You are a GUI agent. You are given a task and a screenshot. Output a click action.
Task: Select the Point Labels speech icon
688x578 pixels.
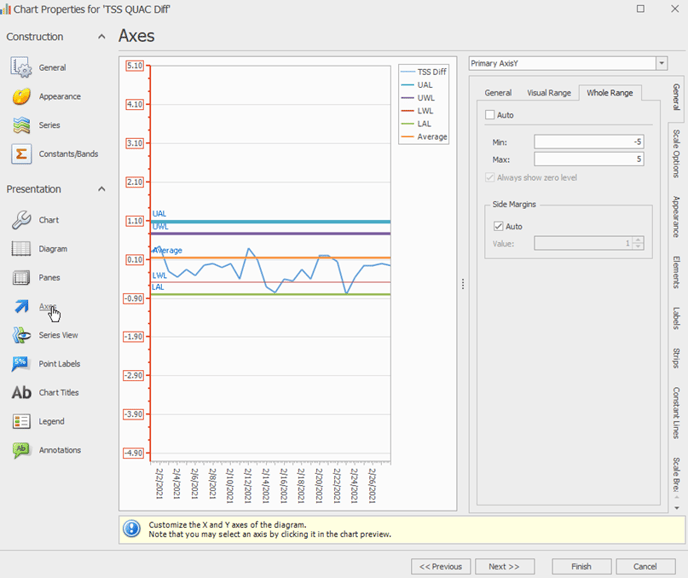coord(21,364)
